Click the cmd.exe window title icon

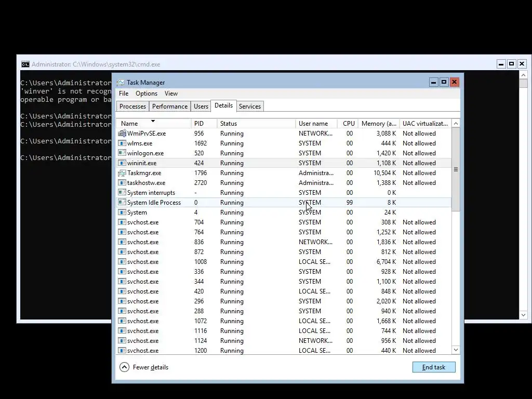coord(25,64)
